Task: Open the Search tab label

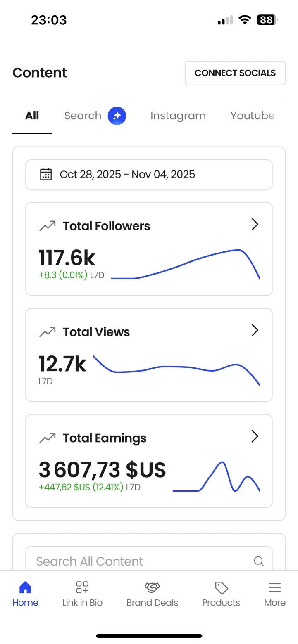Action: click(83, 116)
